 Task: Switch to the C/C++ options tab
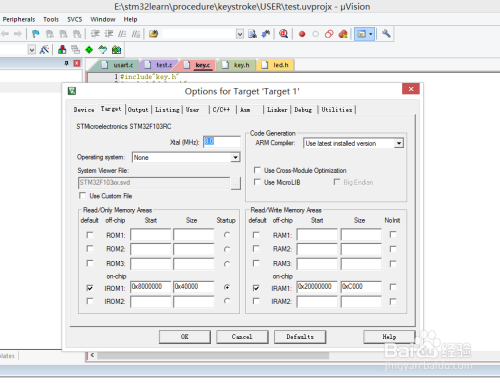click(x=221, y=109)
